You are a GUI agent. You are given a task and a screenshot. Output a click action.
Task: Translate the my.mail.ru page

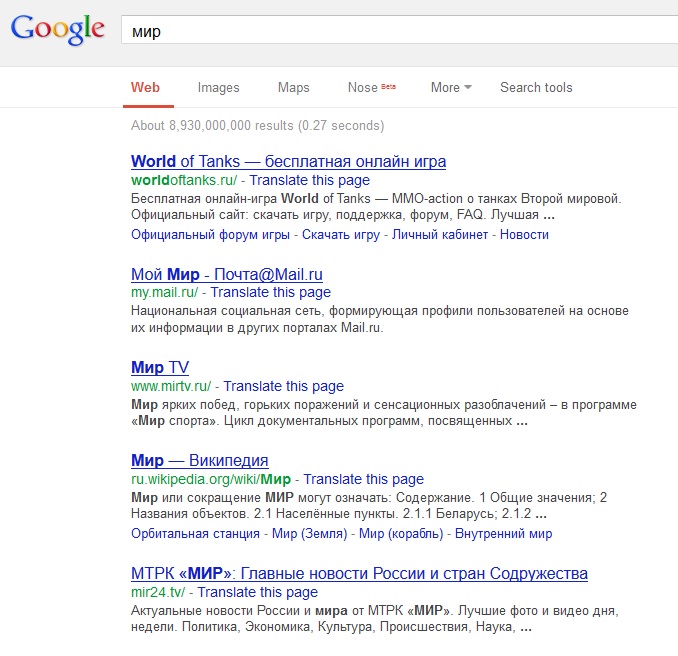[270, 293]
